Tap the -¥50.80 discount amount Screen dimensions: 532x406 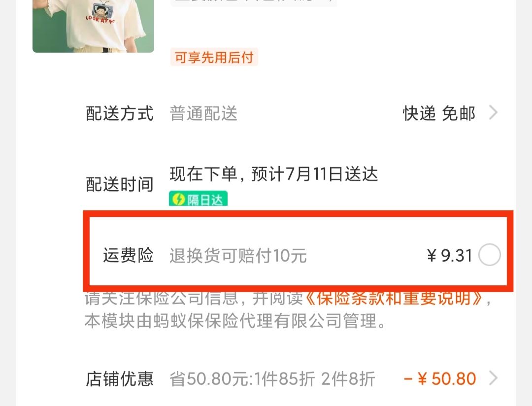pos(440,378)
